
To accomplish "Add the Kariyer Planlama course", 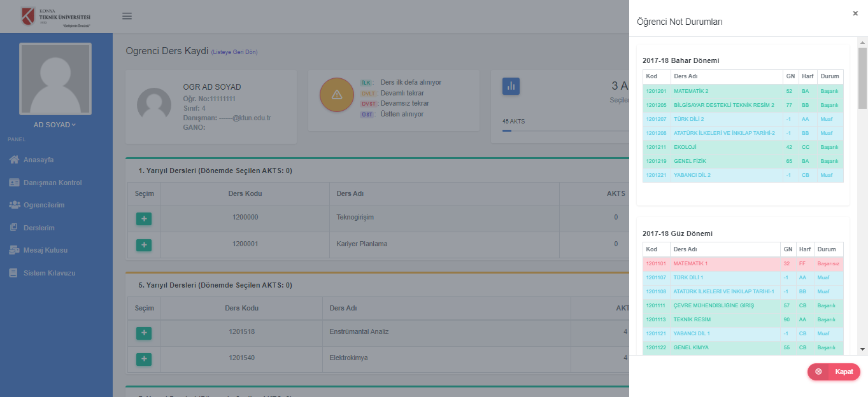I will pos(144,244).
